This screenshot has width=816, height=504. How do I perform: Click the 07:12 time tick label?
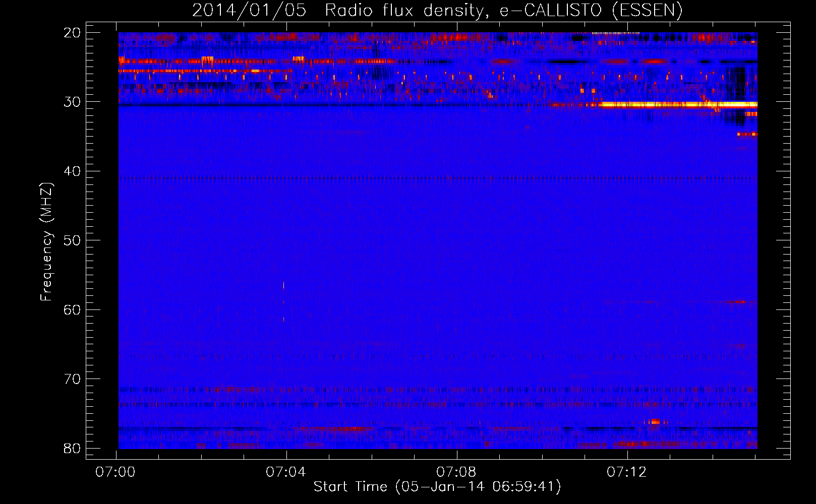click(x=627, y=472)
